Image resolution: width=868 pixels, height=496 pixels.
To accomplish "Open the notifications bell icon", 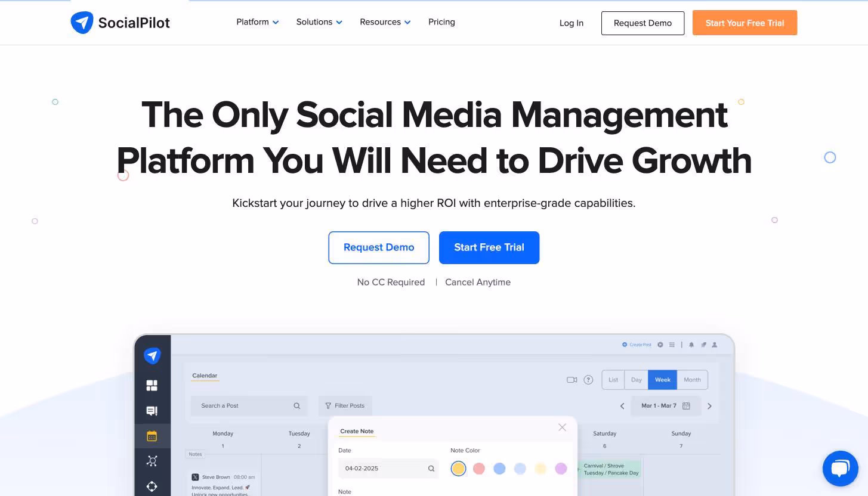I will [x=691, y=345].
